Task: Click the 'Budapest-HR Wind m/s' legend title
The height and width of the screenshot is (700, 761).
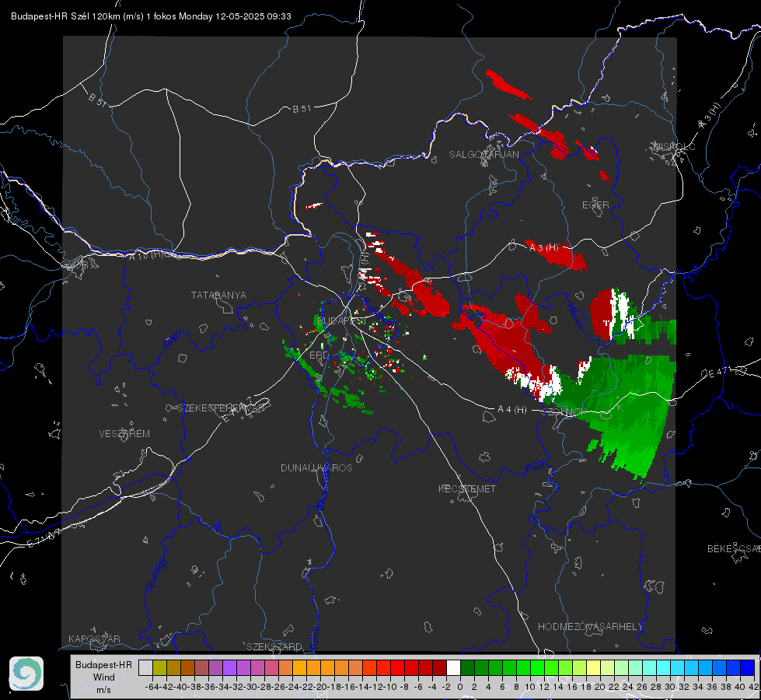Action: [x=104, y=677]
